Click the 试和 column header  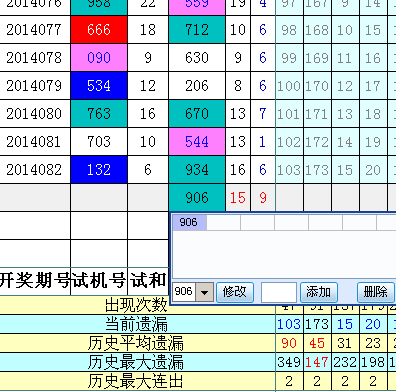(x=148, y=281)
